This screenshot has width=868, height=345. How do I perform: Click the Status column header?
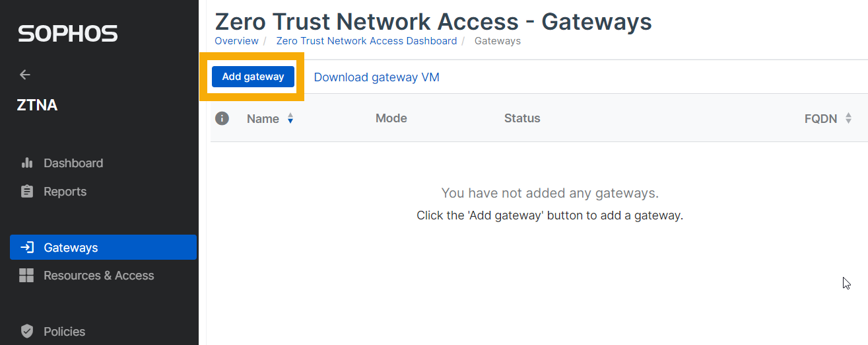[522, 118]
